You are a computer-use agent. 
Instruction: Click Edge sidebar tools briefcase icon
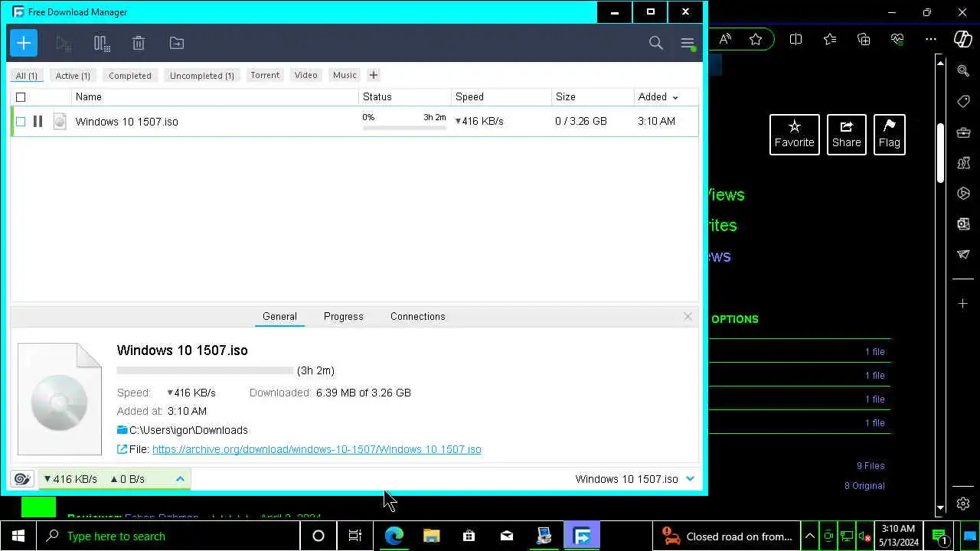964,132
